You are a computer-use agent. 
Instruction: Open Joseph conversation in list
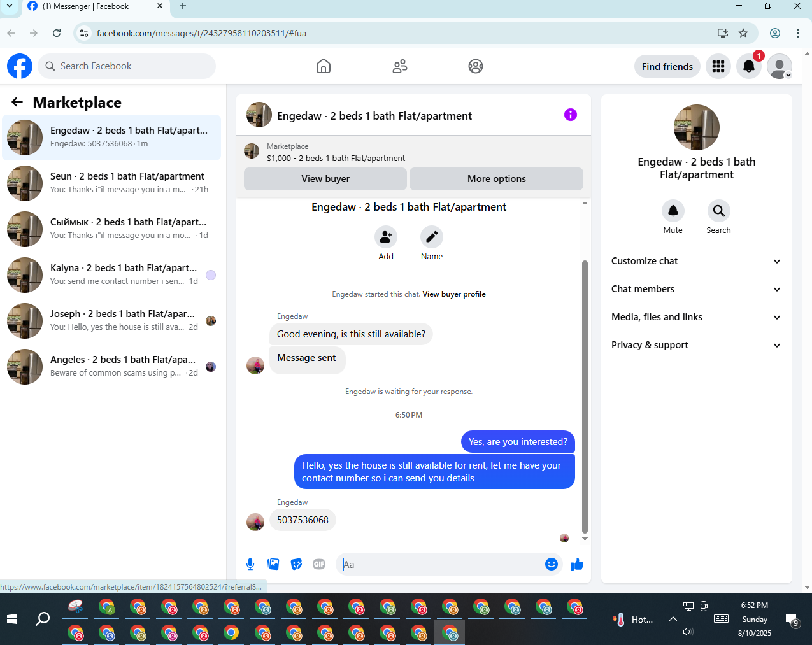[x=111, y=321]
